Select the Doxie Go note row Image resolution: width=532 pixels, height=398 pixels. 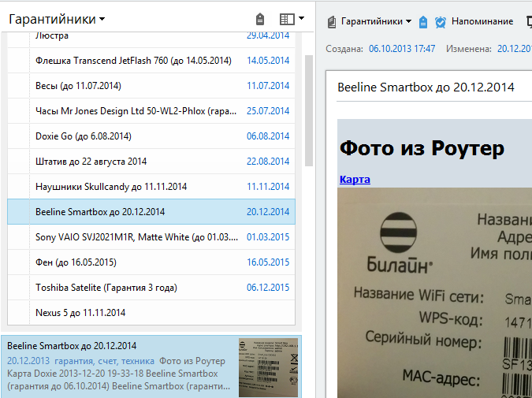pos(151,136)
